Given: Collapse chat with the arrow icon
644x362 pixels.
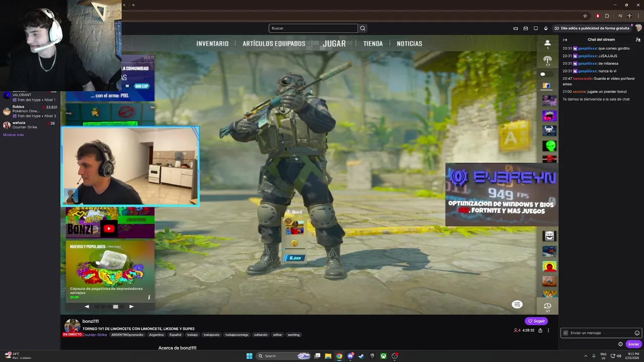Looking at the screenshot, I should point(565,40).
